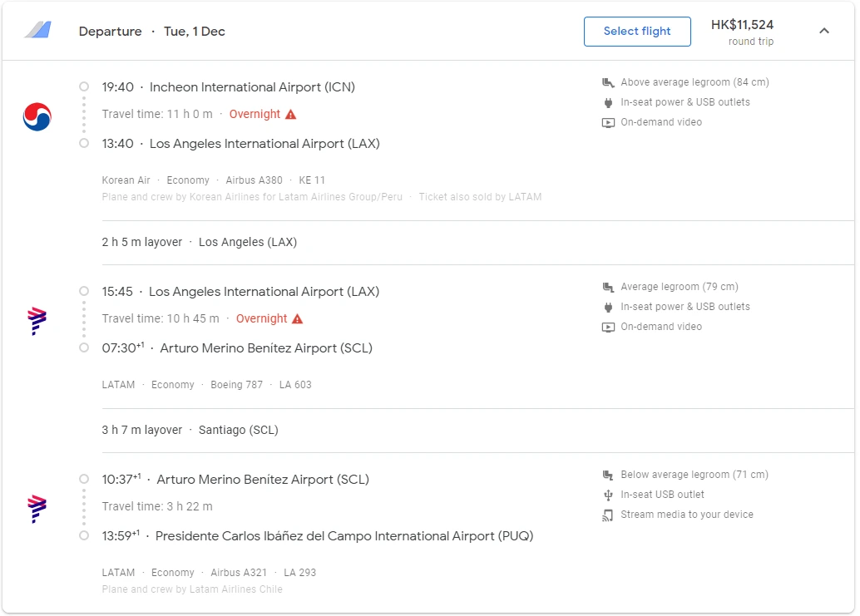Screen dimensions: 860x616
Task: Click the USB outlet icon on the A321 flight
Action: tap(608, 495)
